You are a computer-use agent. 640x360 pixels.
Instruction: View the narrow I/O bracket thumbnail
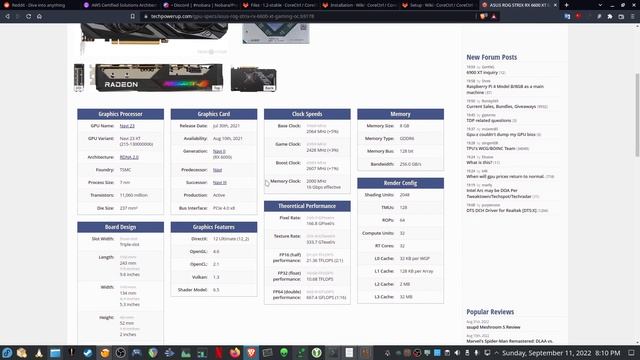coord(79,78)
